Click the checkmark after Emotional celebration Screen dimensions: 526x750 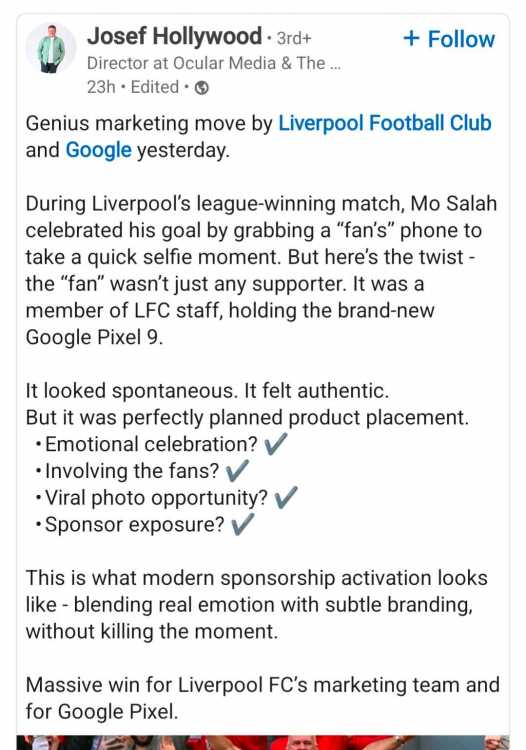click(276, 443)
